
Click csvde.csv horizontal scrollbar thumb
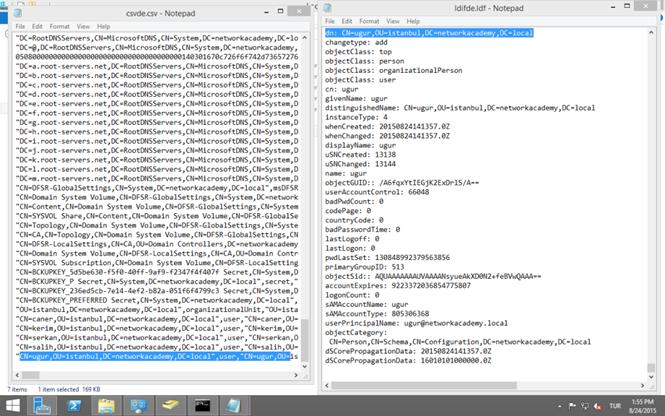tap(31, 375)
